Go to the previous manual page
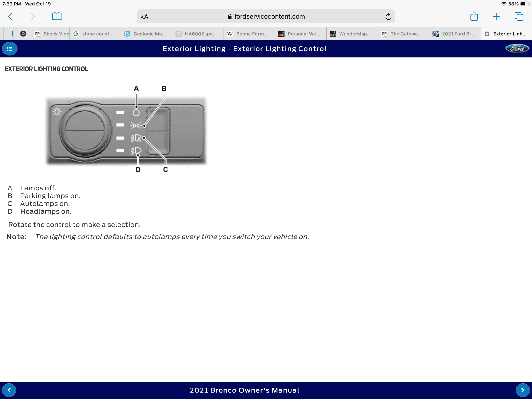The height and width of the screenshot is (399, 532). tap(9, 390)
